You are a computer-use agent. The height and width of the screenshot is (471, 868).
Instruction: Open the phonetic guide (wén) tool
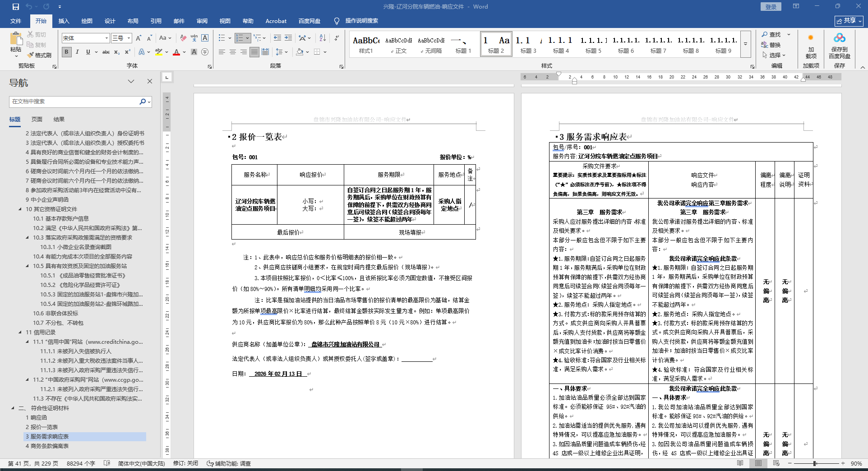click(194, 38)
